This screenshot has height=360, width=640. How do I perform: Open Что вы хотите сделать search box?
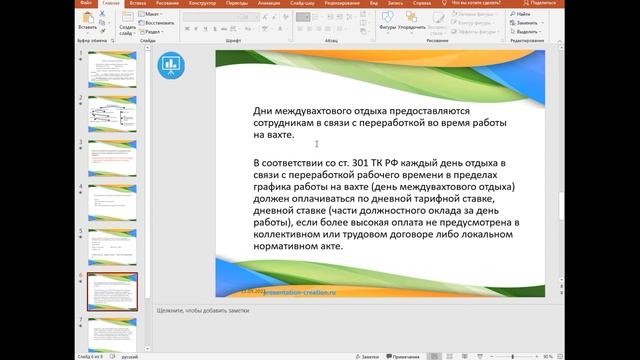click(x=472, y=3)
